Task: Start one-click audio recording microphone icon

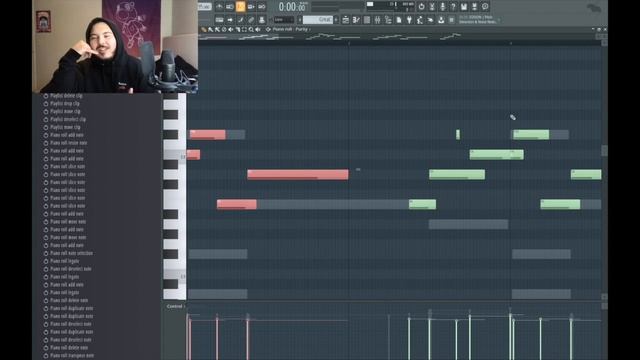Action: coord(442,7)
